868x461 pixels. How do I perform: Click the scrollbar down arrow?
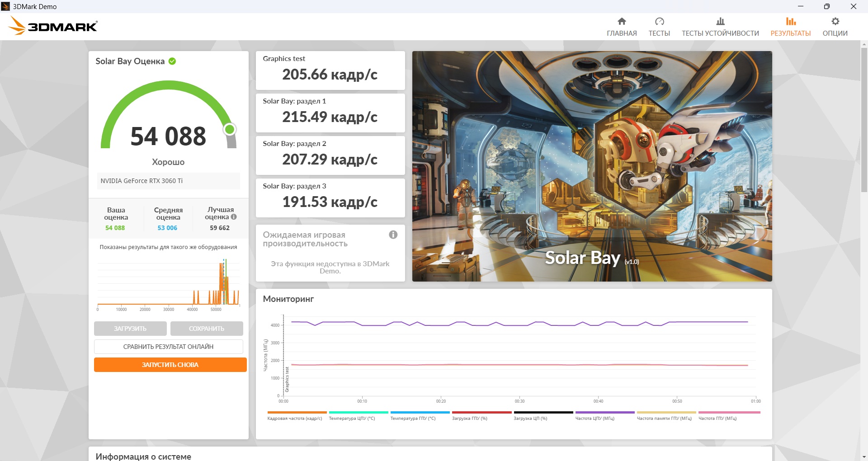tap(864, 457)
